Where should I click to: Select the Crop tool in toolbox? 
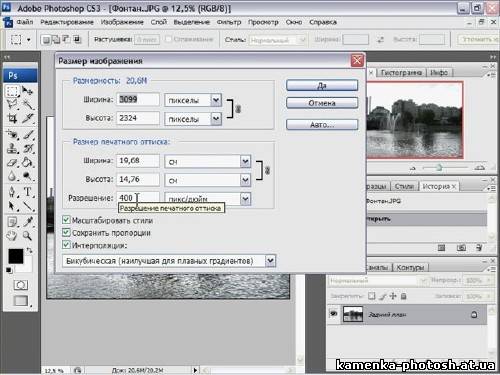point(12,118)
